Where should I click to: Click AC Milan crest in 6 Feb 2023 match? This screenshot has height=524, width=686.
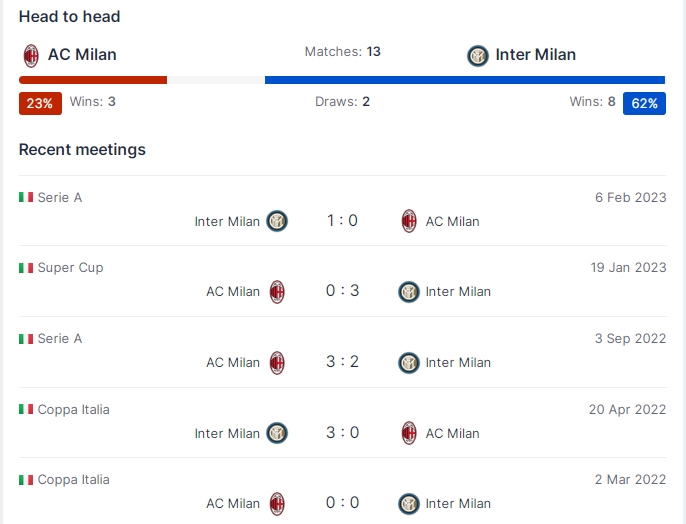(409, 221)
